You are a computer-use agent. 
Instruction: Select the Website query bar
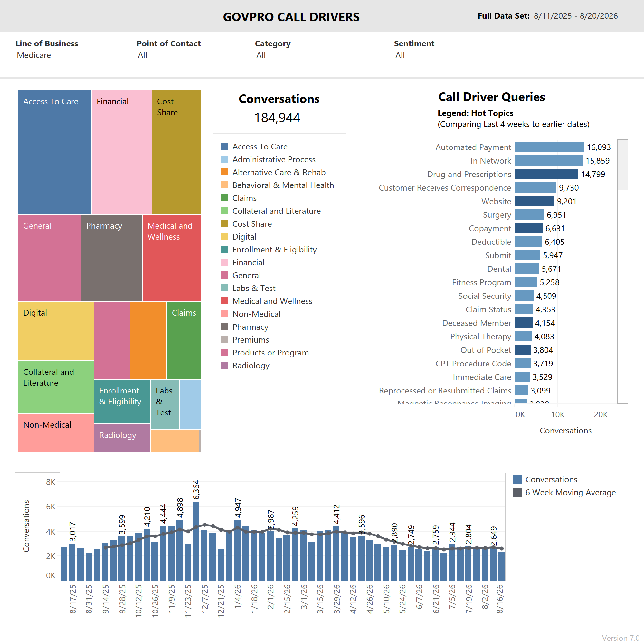534,201
